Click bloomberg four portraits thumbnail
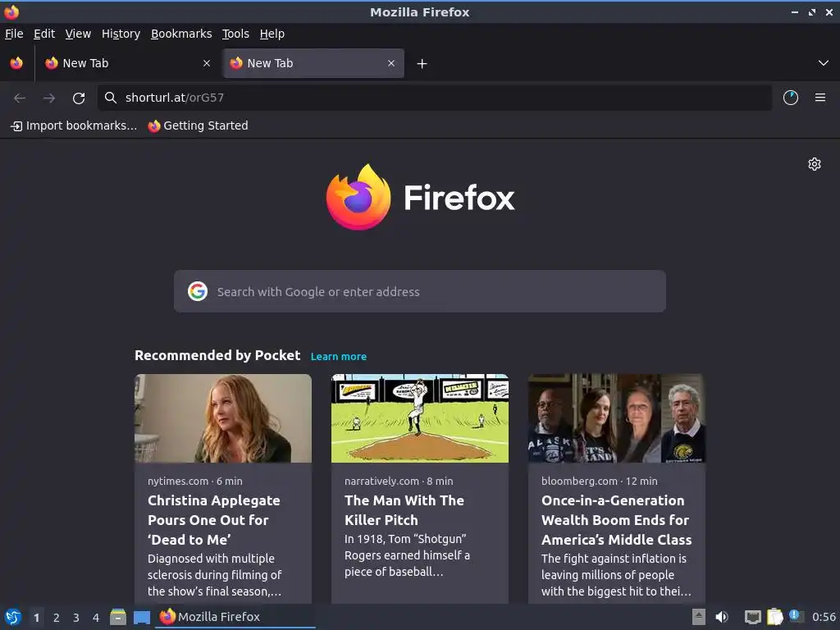The height and width of the screenshot is (630, 840). point(617,418)
